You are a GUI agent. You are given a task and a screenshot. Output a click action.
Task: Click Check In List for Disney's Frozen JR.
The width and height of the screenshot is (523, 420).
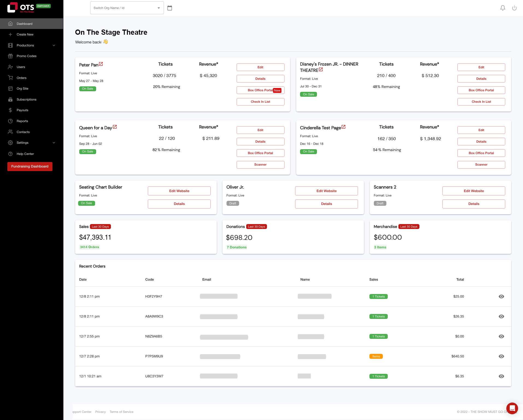click(x=481, y=102)
